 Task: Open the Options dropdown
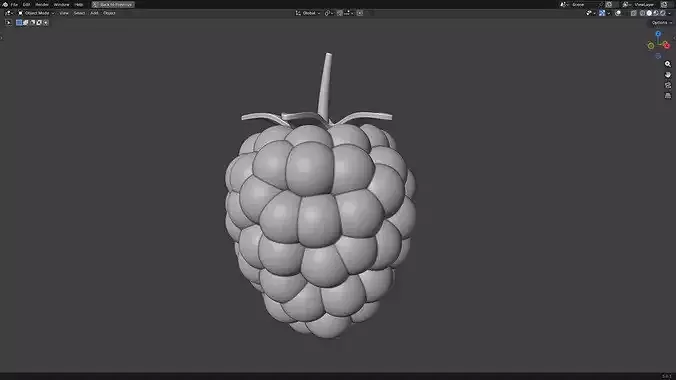(661, 22)
